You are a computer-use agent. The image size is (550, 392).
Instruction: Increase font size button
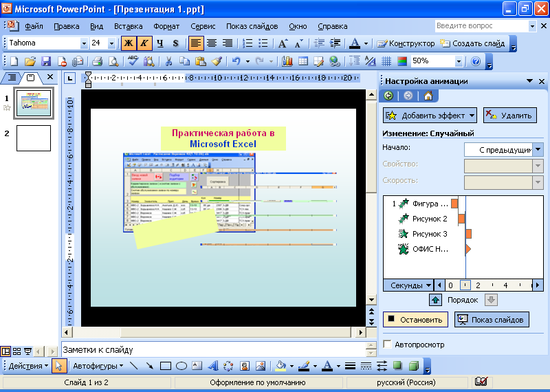tap(283, 43)
